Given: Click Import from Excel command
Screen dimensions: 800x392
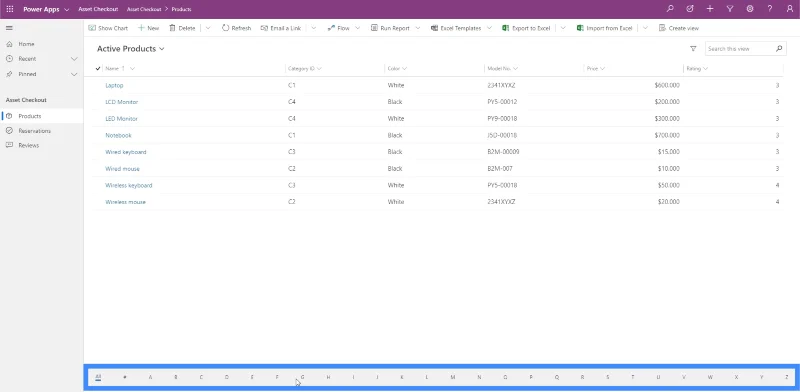Looking at the screenshot, I should [x=605, y=28].
